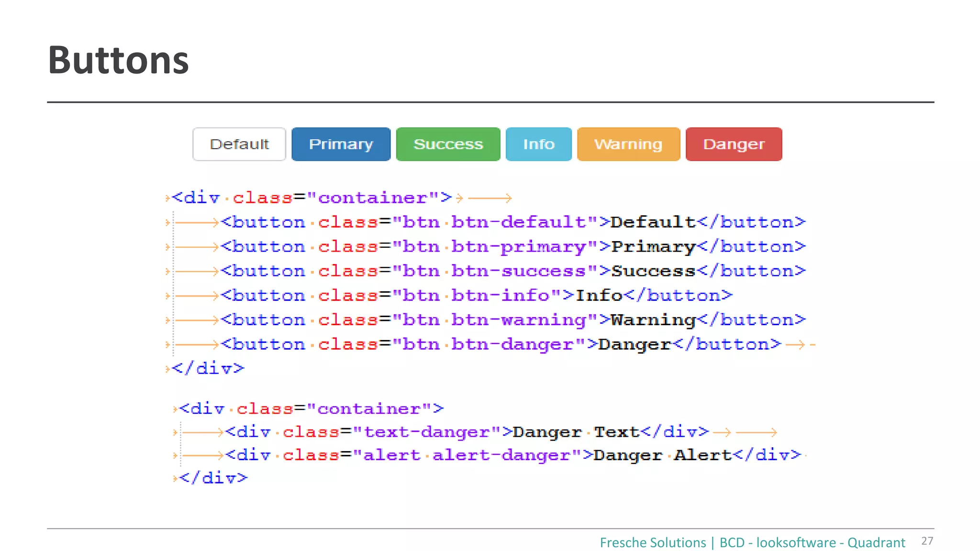Click the second div container line
This screenshot has width=980, height=551.
311,408
